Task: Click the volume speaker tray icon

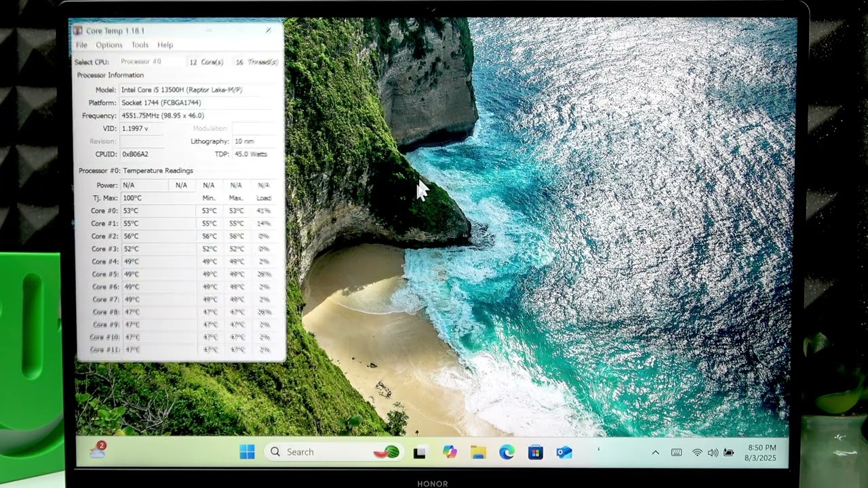Action: point(713,453)
